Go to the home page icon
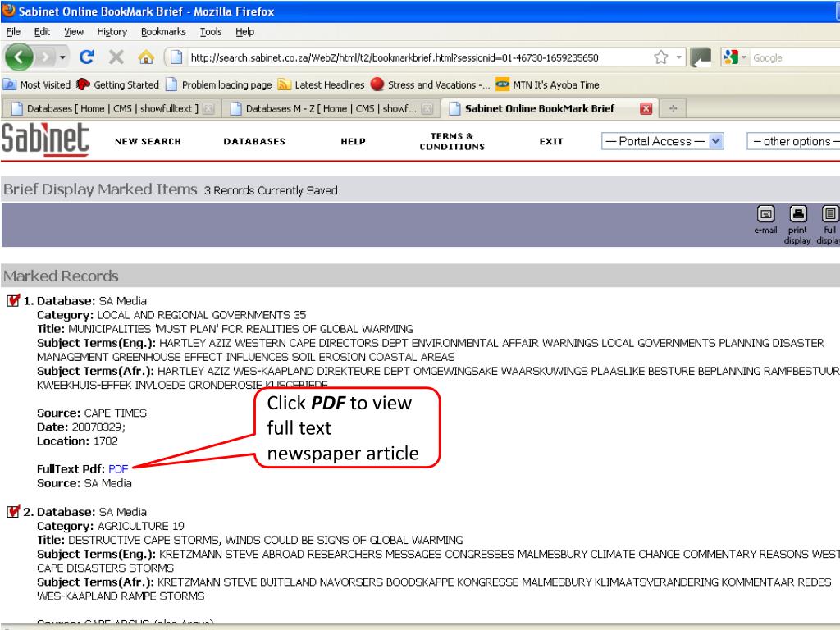 (x=146, y=57)
